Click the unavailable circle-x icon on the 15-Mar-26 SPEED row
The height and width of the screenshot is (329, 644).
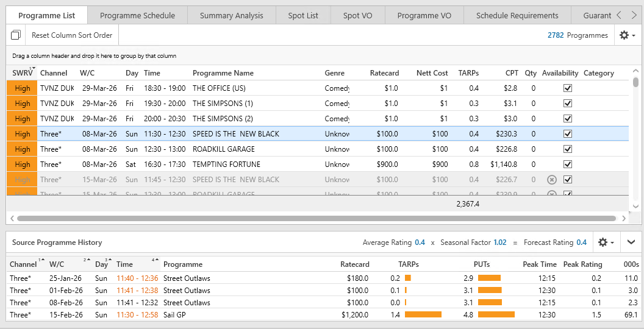pyautogui.click(x=551, y=180)
